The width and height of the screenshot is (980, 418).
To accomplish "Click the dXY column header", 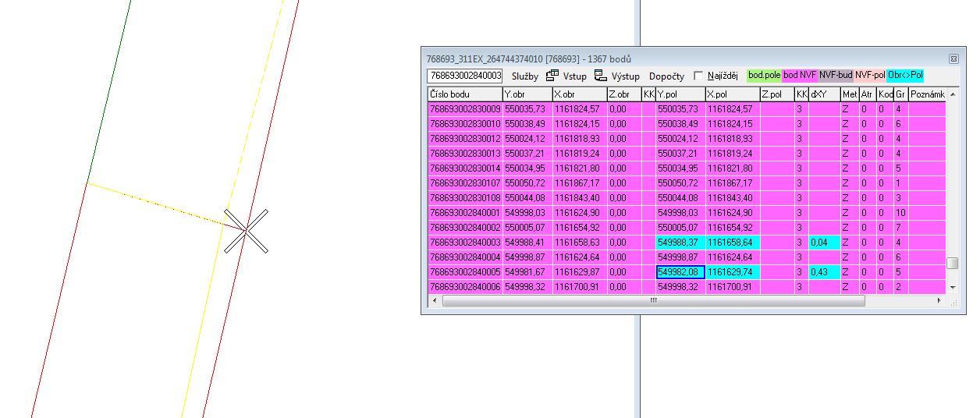I will 823,94.
